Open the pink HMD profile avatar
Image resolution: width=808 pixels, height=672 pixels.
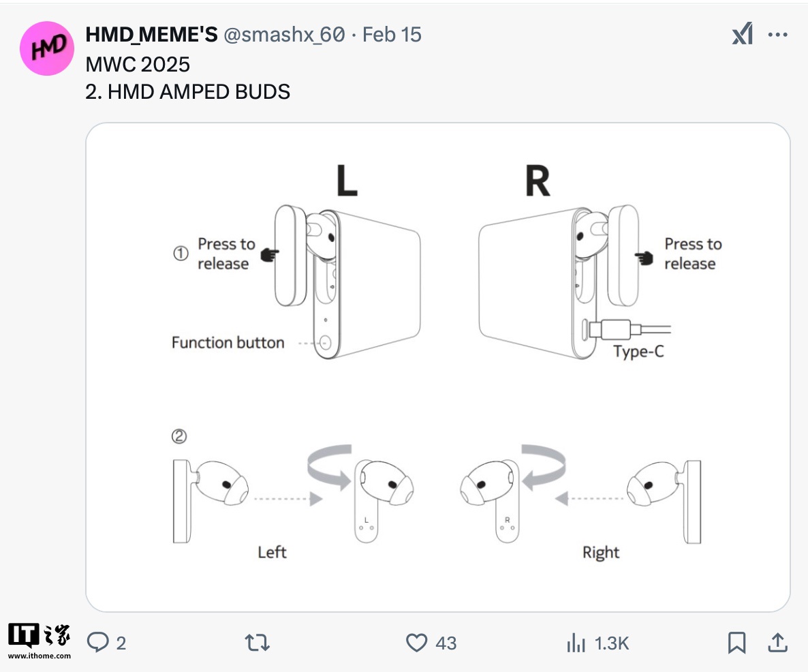point(46,48)
